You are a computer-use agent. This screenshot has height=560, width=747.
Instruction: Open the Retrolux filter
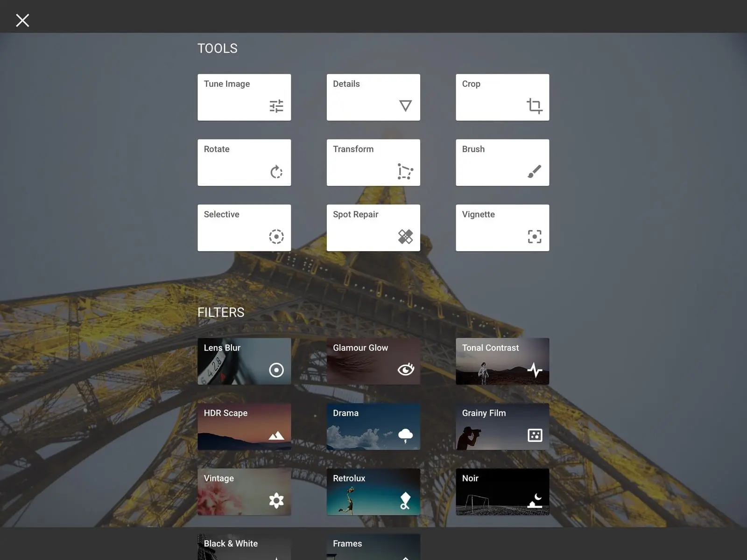373,492
